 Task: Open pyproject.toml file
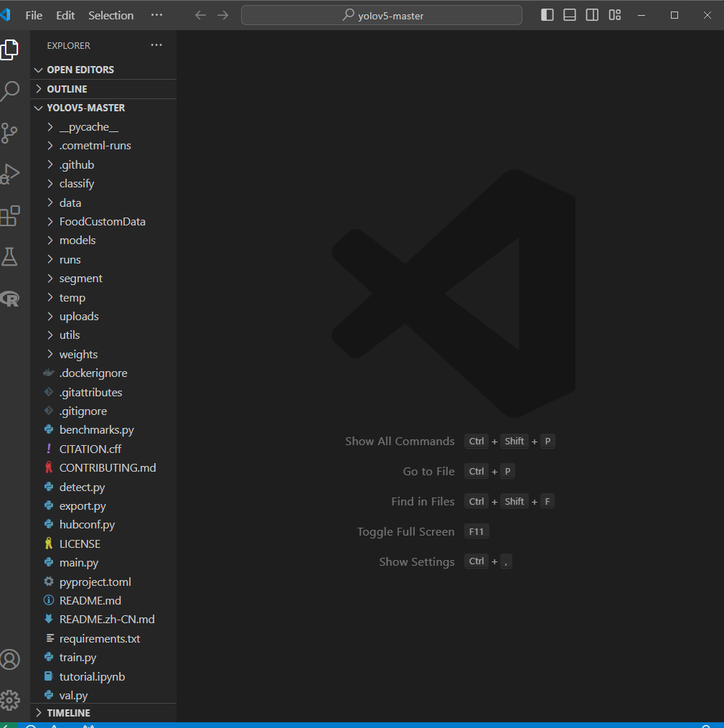pyautogui.click(x=103, y=582)
